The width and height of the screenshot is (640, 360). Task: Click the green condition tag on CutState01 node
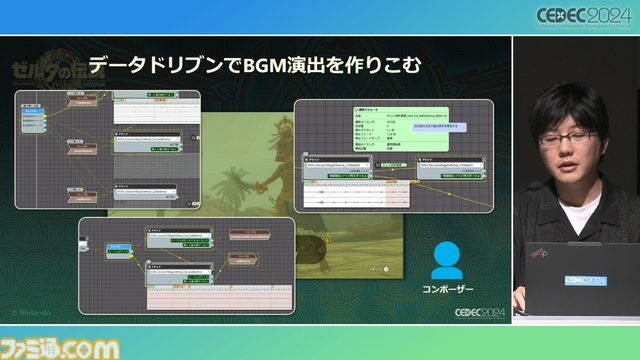point(461,176)
